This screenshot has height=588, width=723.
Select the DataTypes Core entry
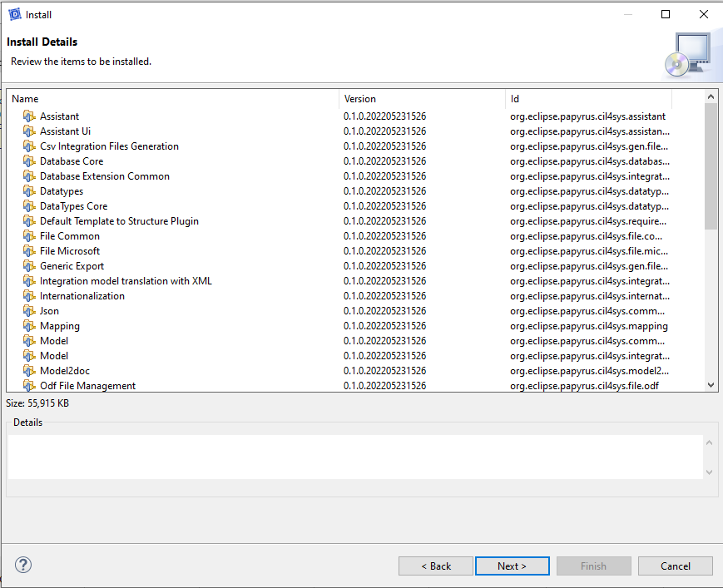click(74, 206)
